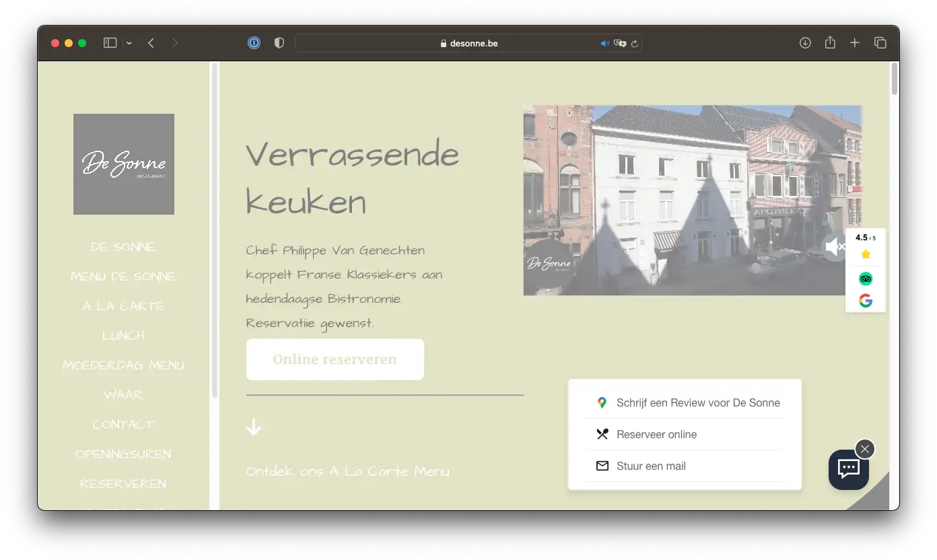Image resolution: width=937 pixels, height=560 pixels.
Task: Click the privacy shield icon in toolbar
Action: (279, 43)
